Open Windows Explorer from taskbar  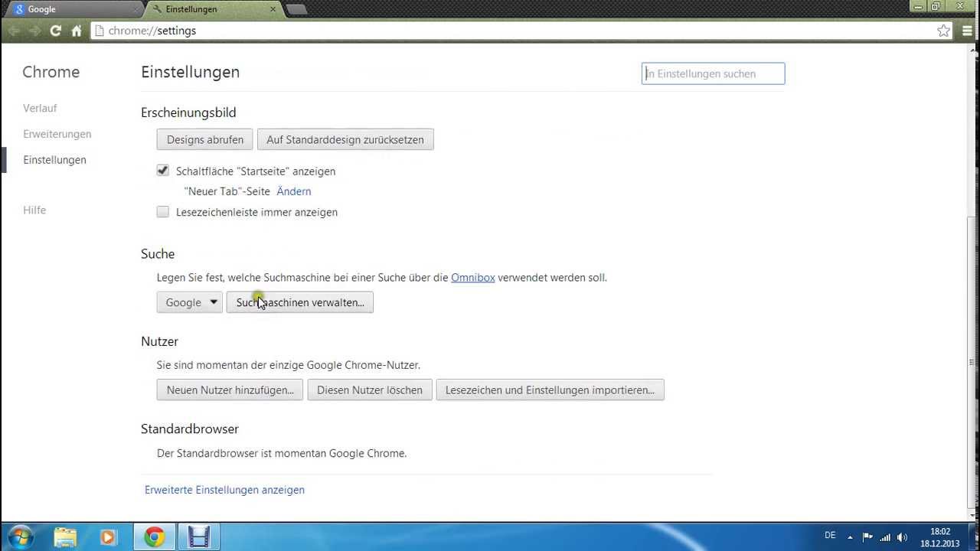click(65, 537)
